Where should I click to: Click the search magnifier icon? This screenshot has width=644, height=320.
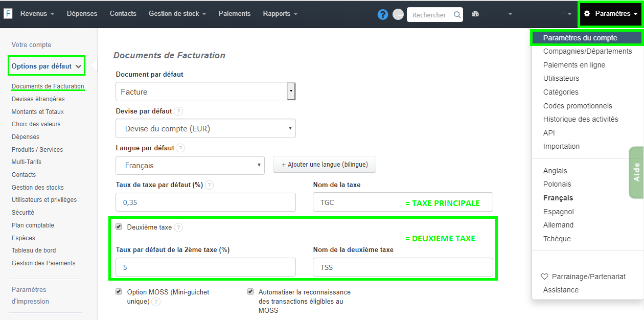click(x=457, y=15)
